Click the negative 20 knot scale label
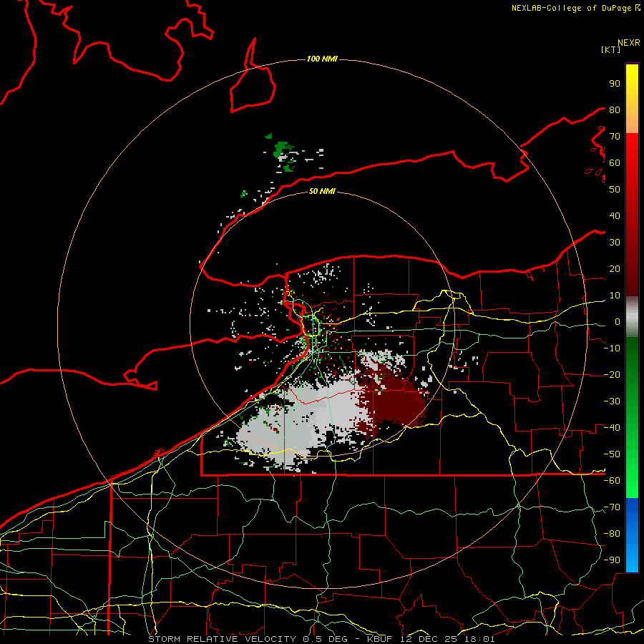The height and width of the screenshot is (644, 644). pos(612,375)
